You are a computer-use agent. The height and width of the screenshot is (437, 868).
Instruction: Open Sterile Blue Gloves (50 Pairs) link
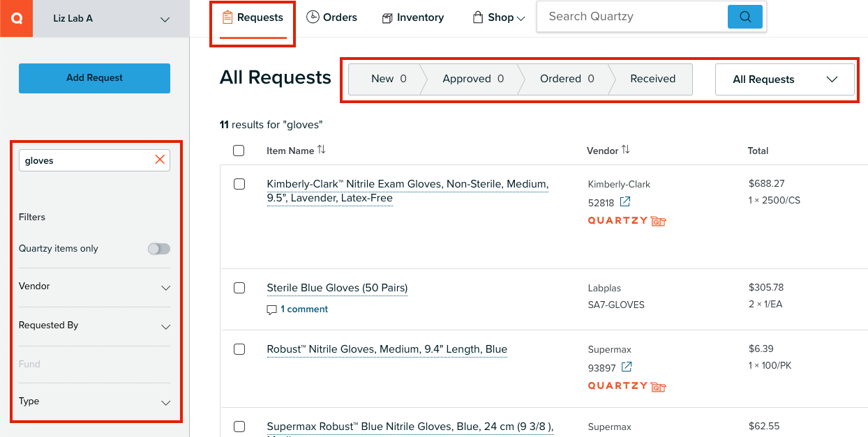[x=337, y=288]
